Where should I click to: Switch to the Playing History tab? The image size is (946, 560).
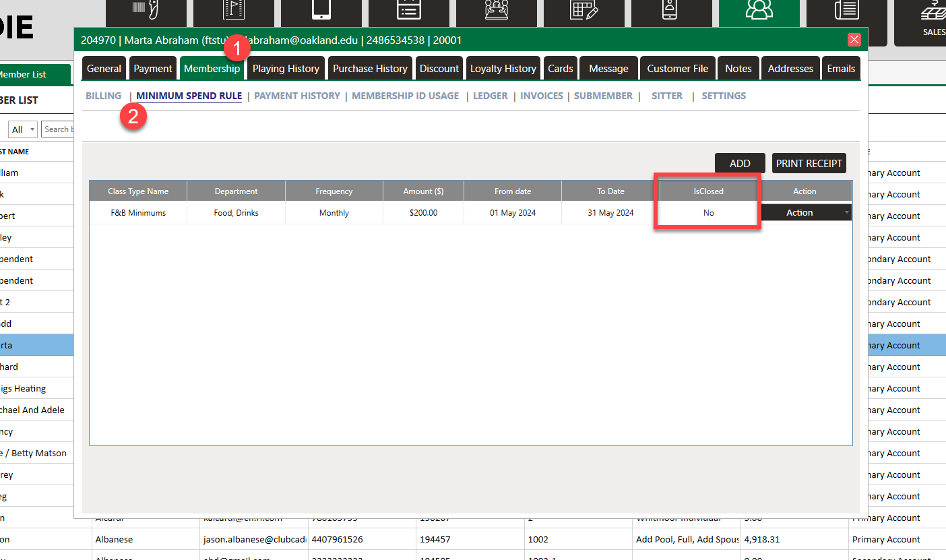[286, 69]
